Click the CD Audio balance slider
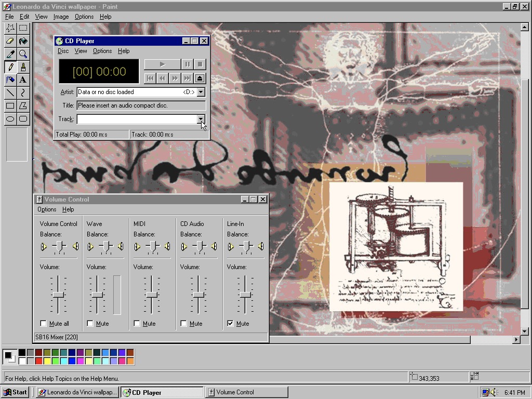This screenshot has height=399, width=532. [x=199, y=247]
